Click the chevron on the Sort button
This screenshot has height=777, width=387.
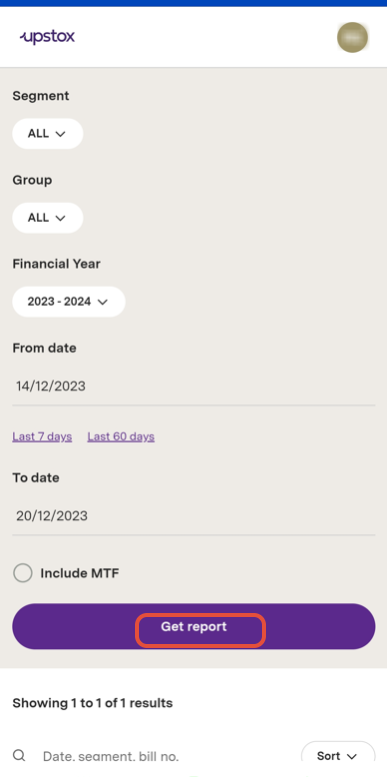[x=352, y=756]
